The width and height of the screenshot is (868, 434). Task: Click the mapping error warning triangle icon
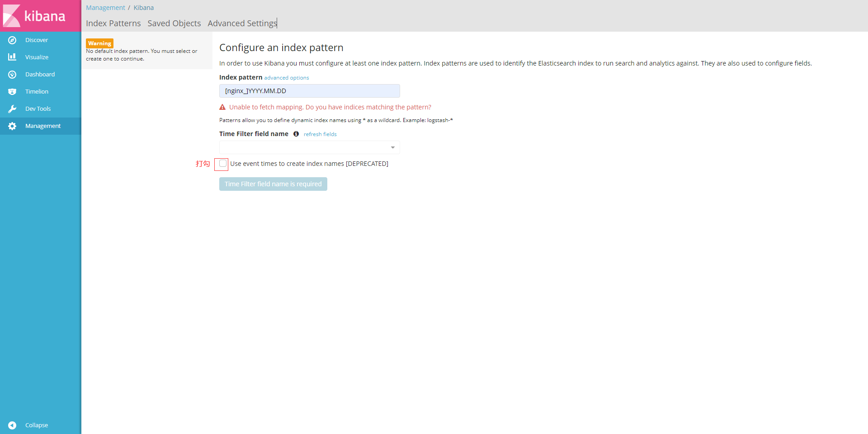coord(222,107)
